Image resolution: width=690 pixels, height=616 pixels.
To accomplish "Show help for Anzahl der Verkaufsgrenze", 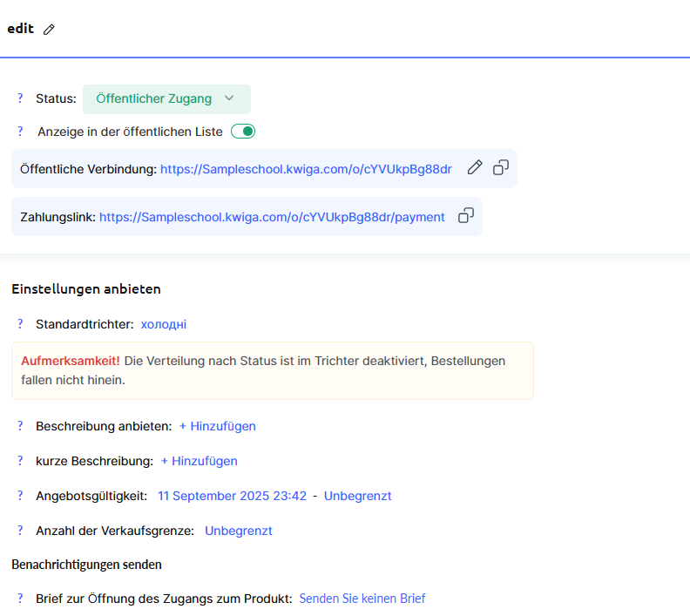I will [x=20, y=531].
